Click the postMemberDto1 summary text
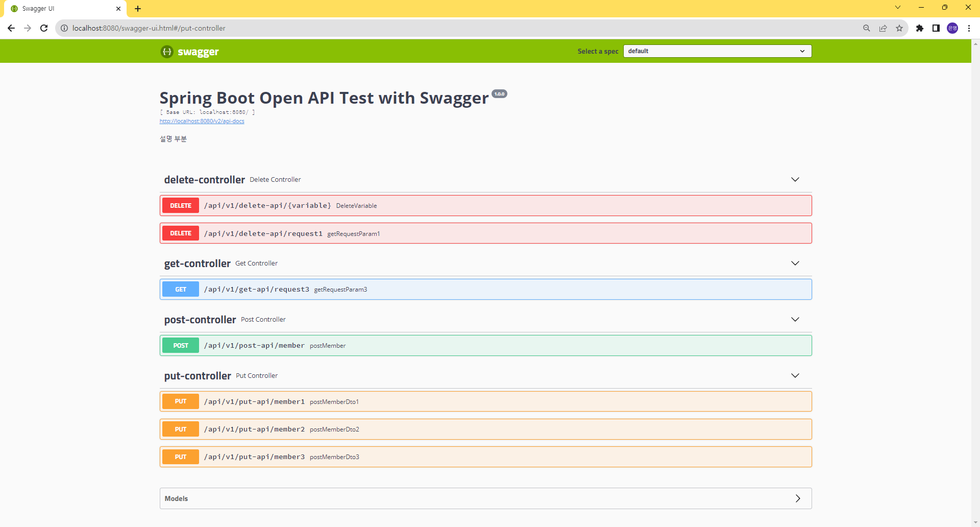This screenshot has width=980, height=527. pyautogui.click(x=334, y=402)
